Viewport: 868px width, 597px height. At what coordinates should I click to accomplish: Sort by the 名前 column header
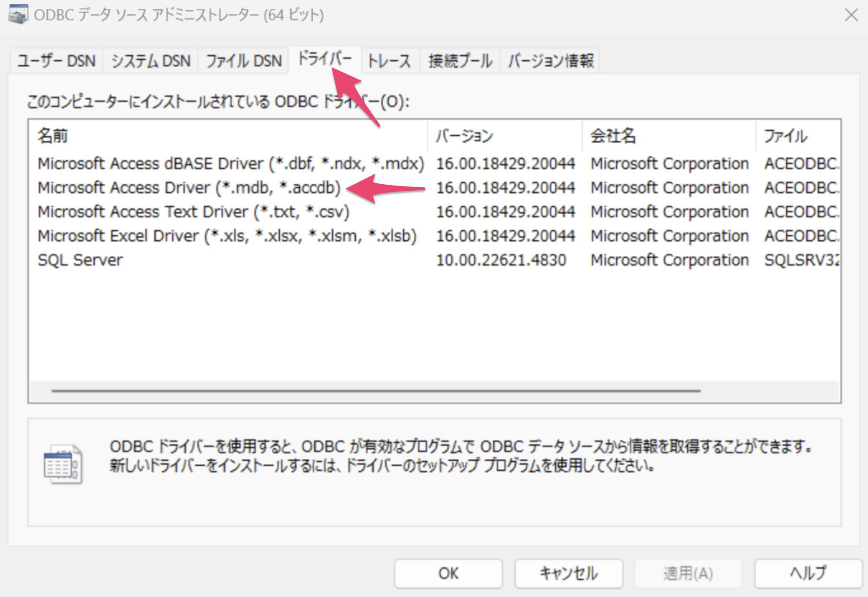(x=228, y=136)
